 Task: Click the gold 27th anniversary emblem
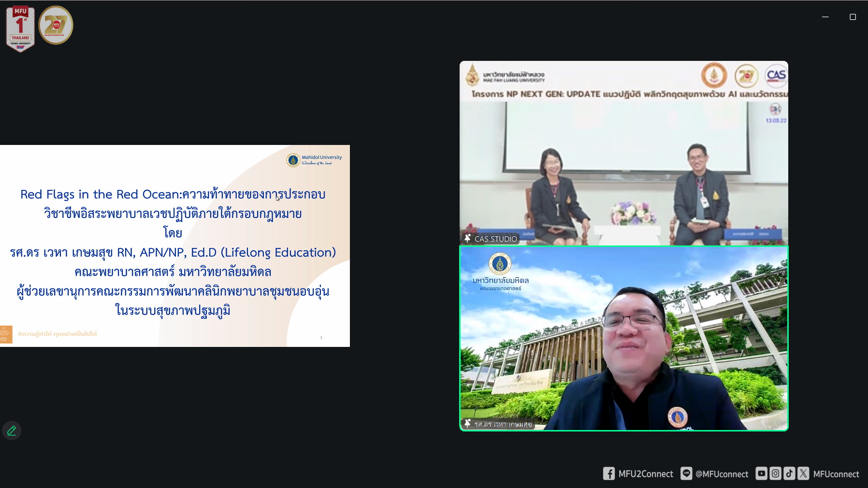[56, 25]
